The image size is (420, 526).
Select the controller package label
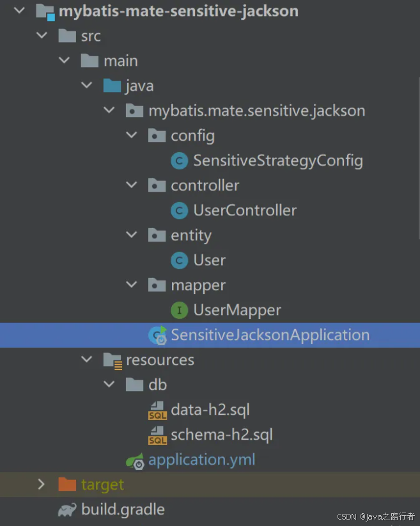coord(205,185)
